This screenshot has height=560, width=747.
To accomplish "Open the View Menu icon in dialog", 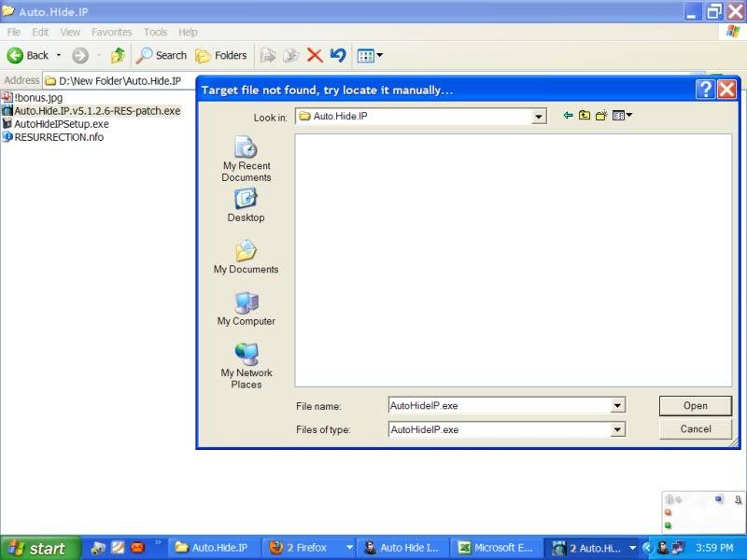I will [622, 115].
